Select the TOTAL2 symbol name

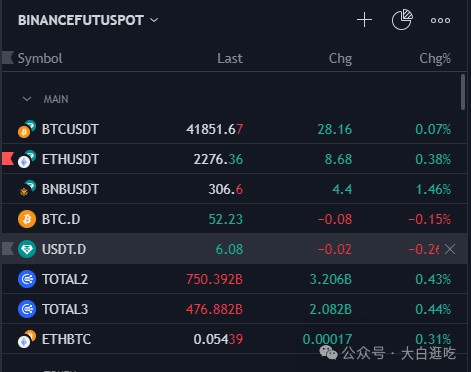tap(65, 279)
